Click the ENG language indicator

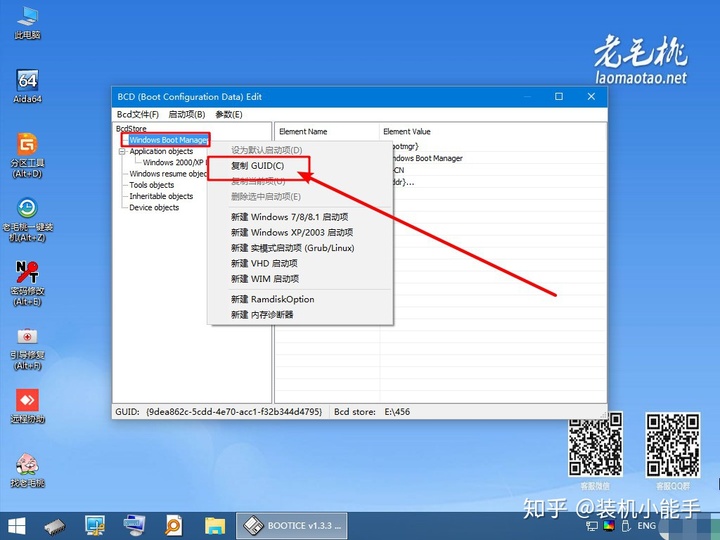(647, 526)
